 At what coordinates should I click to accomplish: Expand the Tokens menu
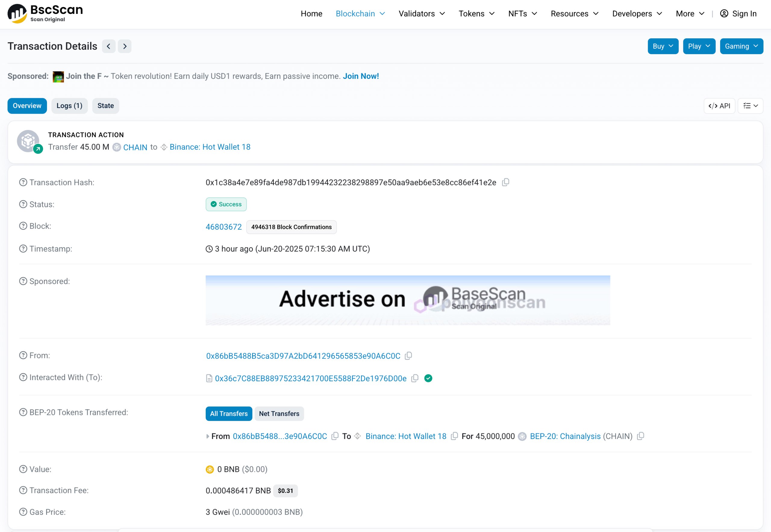coord(476,14)
